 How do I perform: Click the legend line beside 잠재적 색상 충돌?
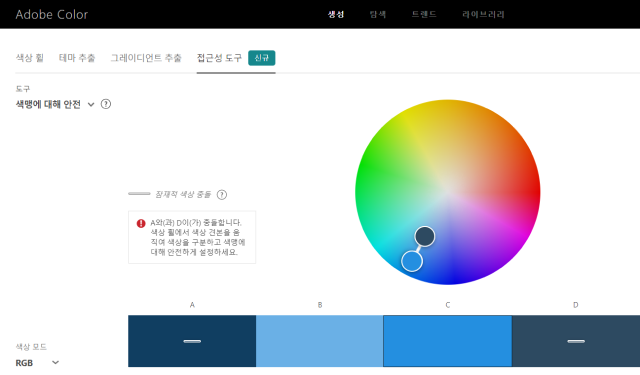(x=139, y=194)
